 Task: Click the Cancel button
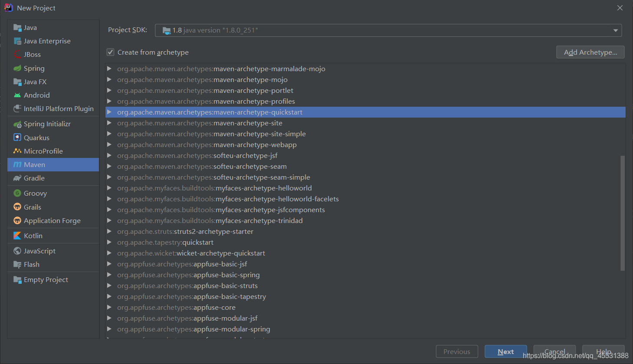coord(554,351)
